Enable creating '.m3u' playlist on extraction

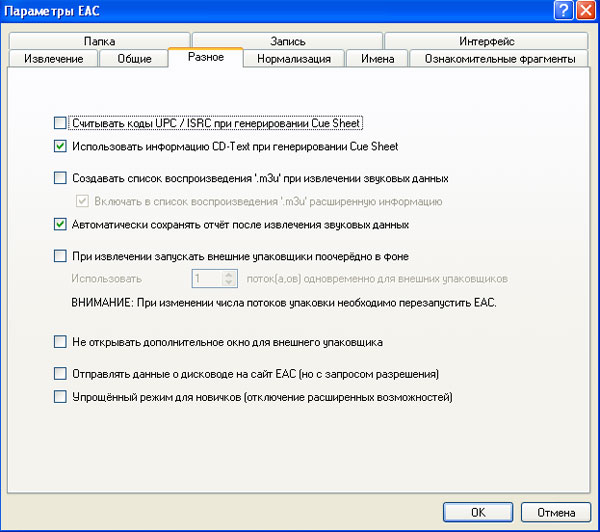click(60, 178)
